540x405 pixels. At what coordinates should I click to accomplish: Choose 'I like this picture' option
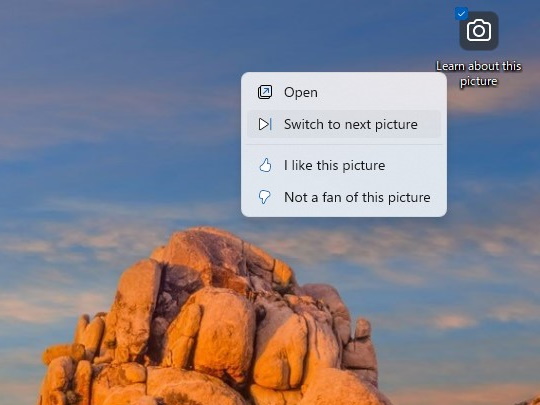[344, 166]
